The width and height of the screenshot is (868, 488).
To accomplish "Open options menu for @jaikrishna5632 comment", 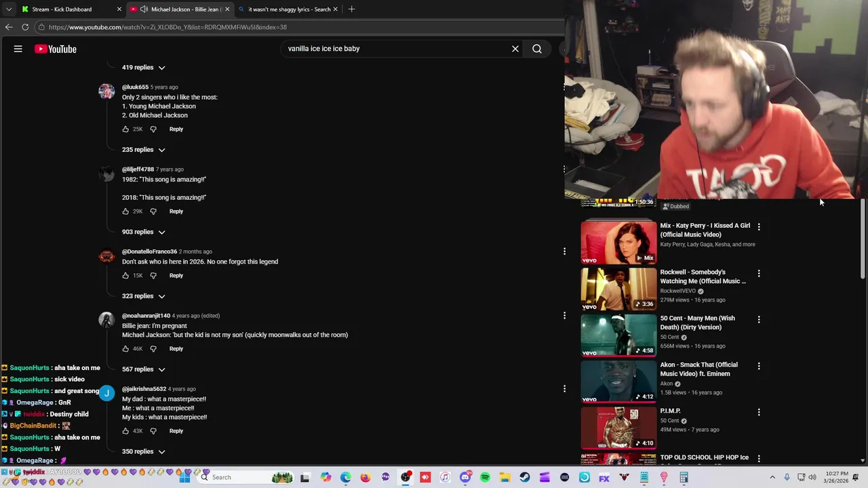I will [564, 388].
